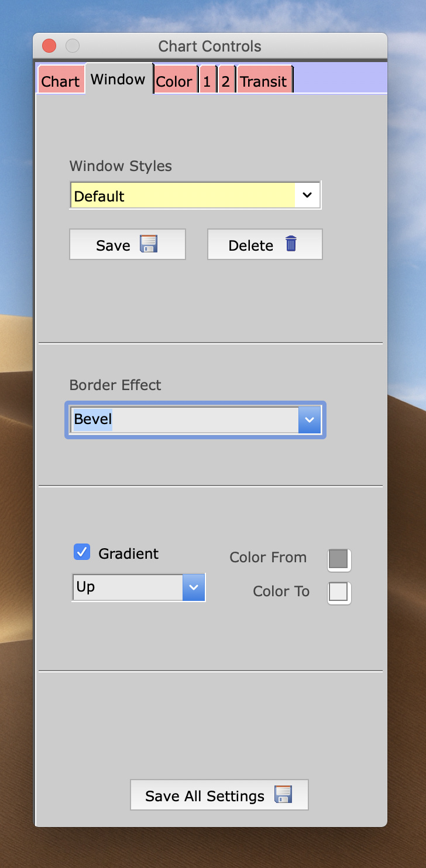Click the Default window style field
The image size is (426, 868).
pyautogui.click(x=182, y=196)
